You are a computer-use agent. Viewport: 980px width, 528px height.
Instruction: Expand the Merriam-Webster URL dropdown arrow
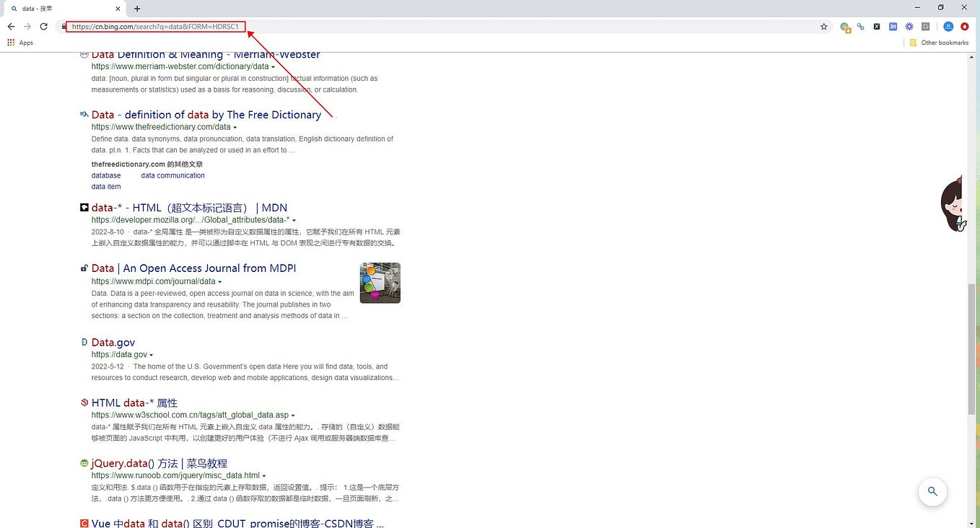pyautogui.click(x=272, y=66)
